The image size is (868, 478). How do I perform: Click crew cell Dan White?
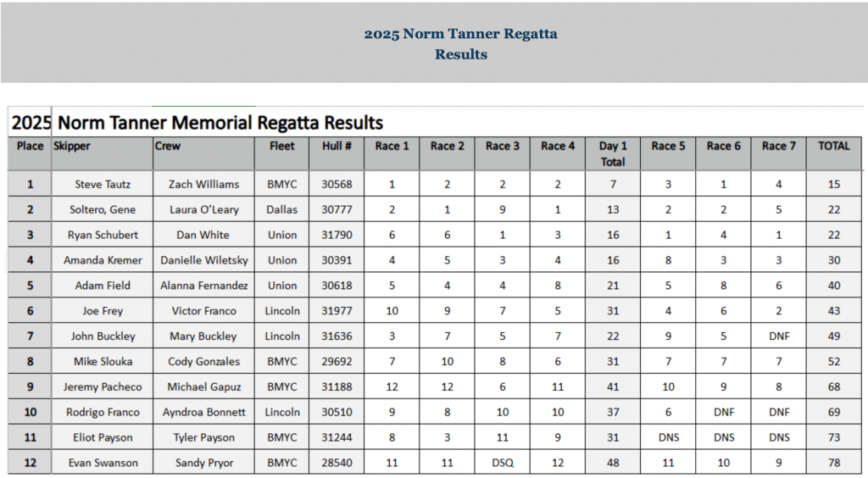(x=203, y=235)
